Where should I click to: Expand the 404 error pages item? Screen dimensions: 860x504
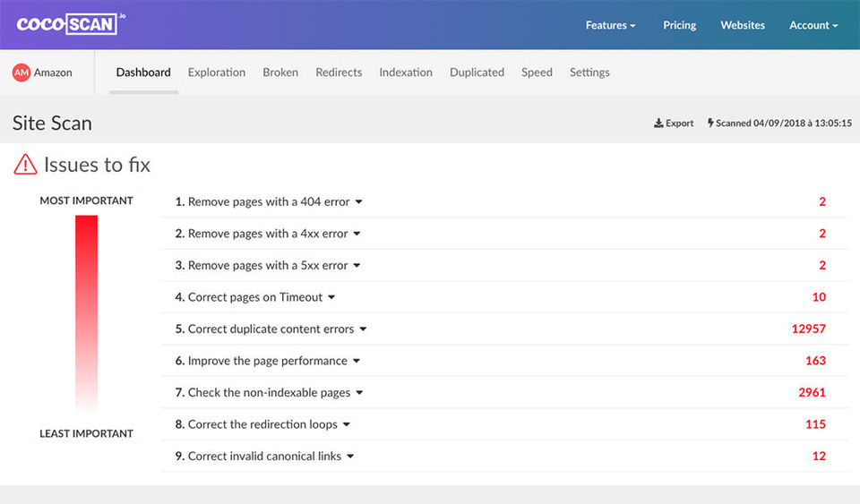point(359,202)
